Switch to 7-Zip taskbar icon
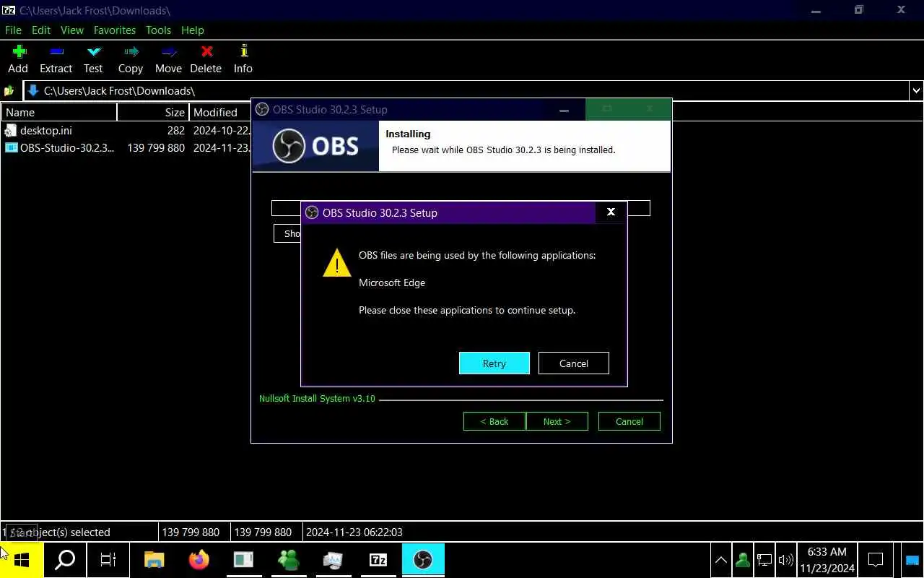The height and width of the screenshot is (578, 924). tap(378, 560)
